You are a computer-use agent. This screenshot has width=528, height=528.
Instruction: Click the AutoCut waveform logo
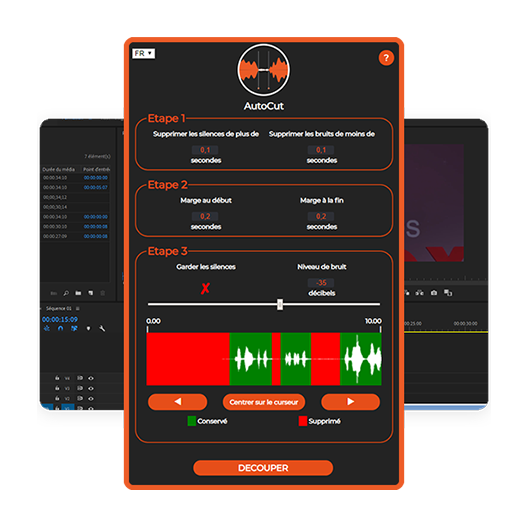pyautogui.click(x=264, y=70)
